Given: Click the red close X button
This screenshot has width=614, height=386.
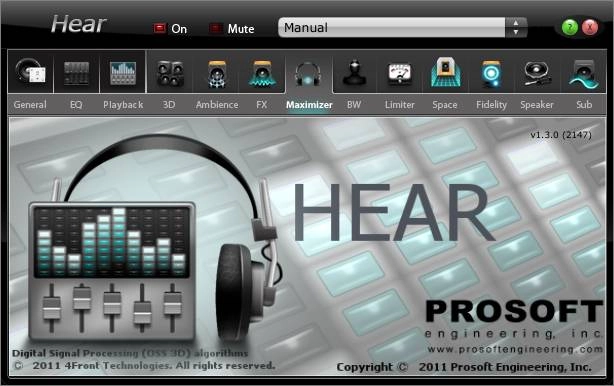Looking at the screenshot, I should coord(590,27).
